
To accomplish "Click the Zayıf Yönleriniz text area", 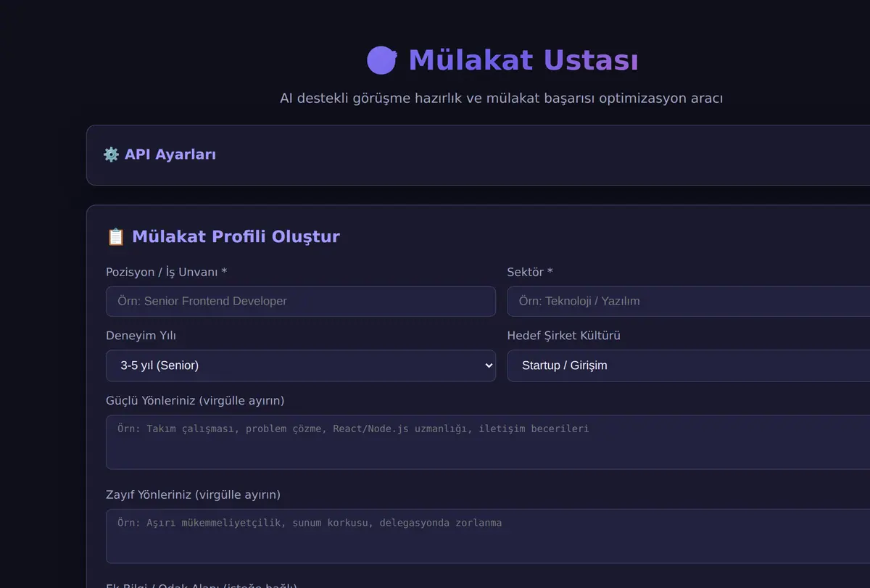I will pos(488,537).
